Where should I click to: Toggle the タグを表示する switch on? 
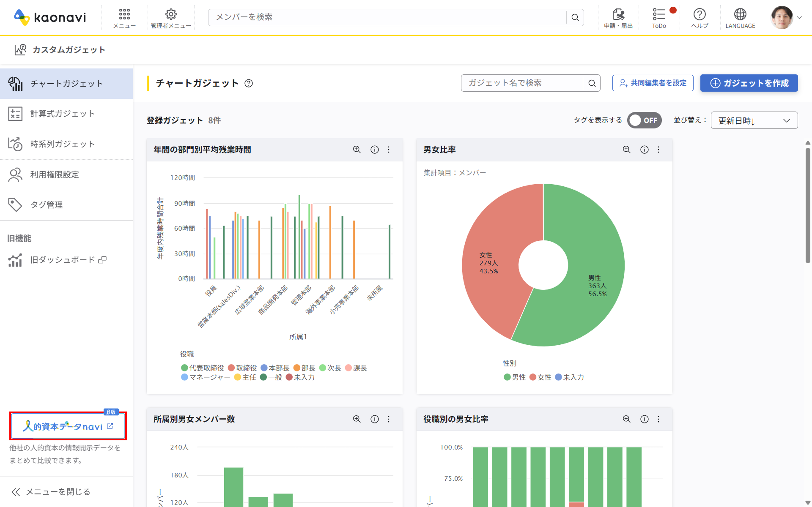[644, 120]
